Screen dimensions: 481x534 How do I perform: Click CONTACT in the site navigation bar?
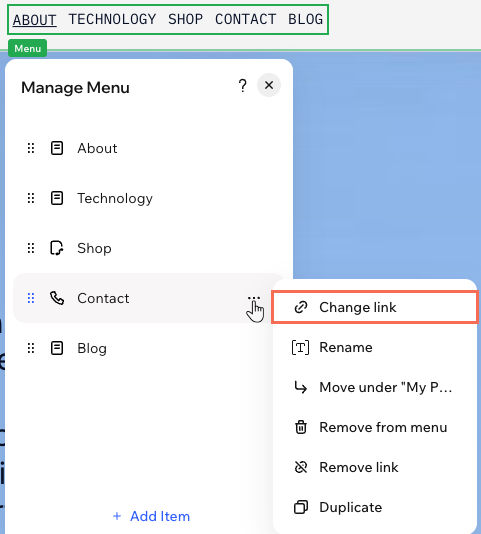246,19
